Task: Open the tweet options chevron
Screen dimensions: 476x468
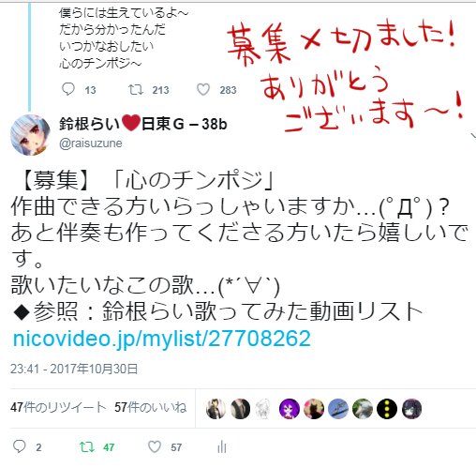Action: [473, 136]
